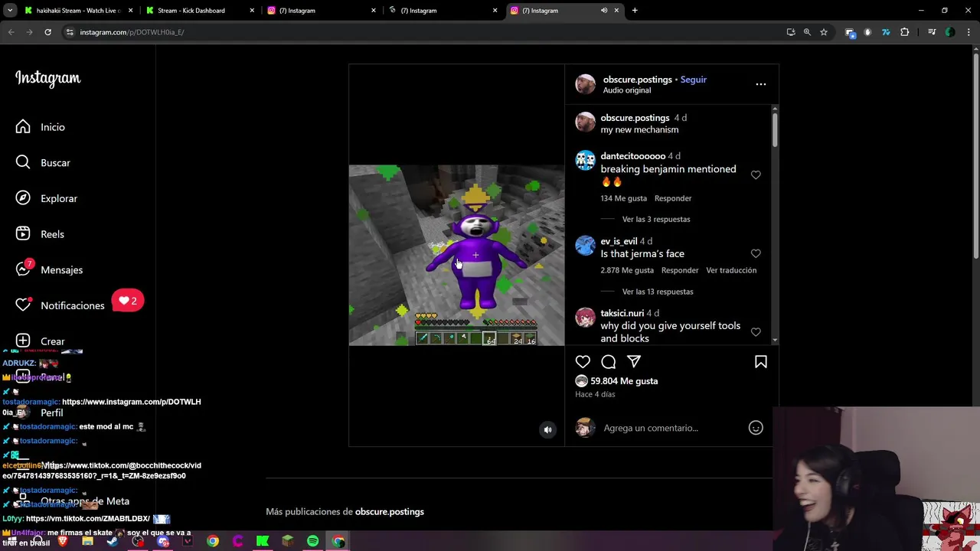Open Kick app from taskbar
The image size is (980, 551).
(263, 541)
